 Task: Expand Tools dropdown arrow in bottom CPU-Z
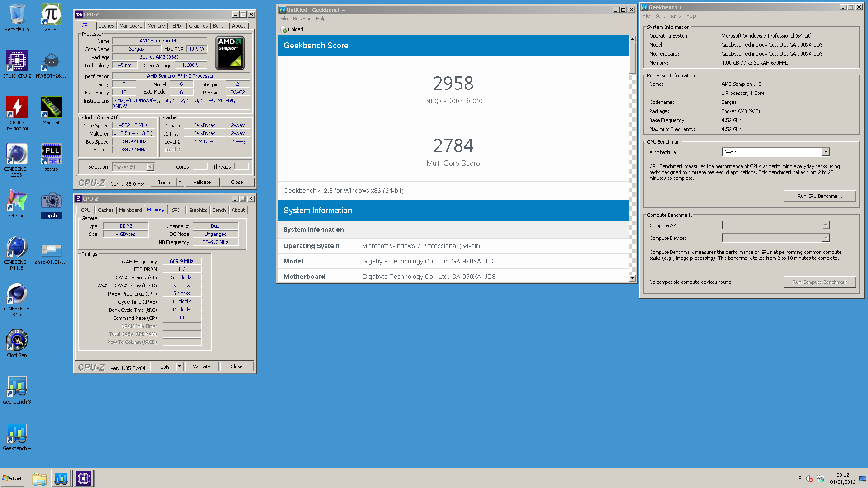tap(179, 366)
